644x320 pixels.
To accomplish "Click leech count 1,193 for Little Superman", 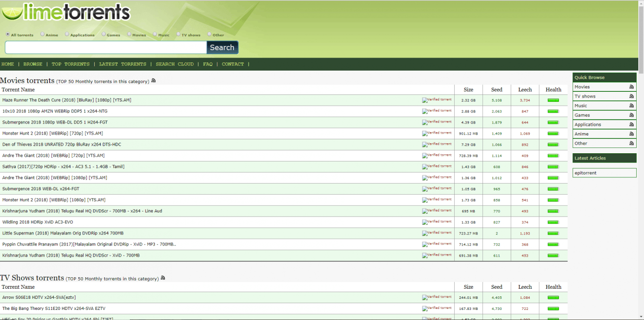I will point(525,233).
